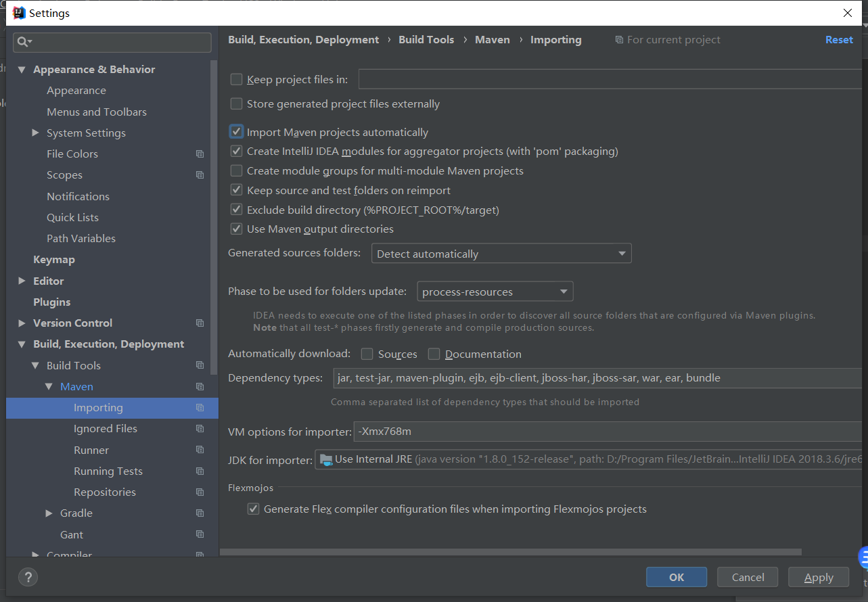Click the settings search input field
Viewport: 868px width, 602px height.
point(112,42)
